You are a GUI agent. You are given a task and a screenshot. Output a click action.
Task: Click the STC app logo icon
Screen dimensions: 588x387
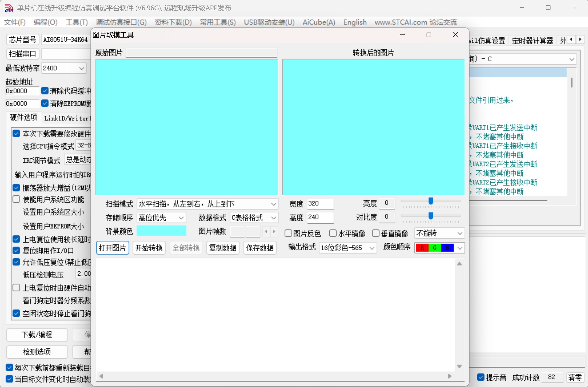pos(9,8)
